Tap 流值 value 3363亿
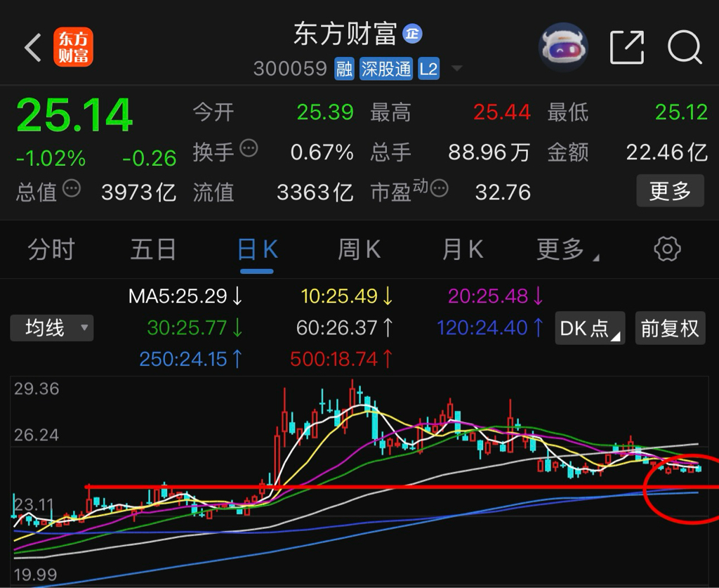The height and width of the screenshot is (588, 719). [315, 192]
